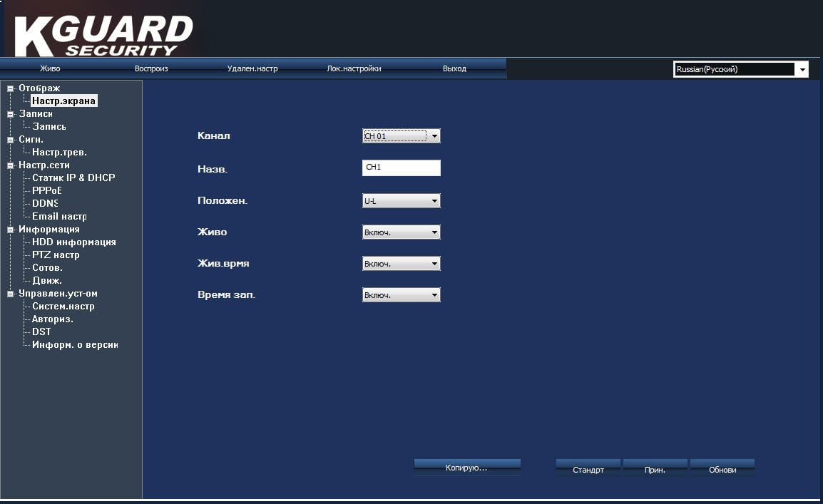Click the Записи category label

(x=36, y=114)
